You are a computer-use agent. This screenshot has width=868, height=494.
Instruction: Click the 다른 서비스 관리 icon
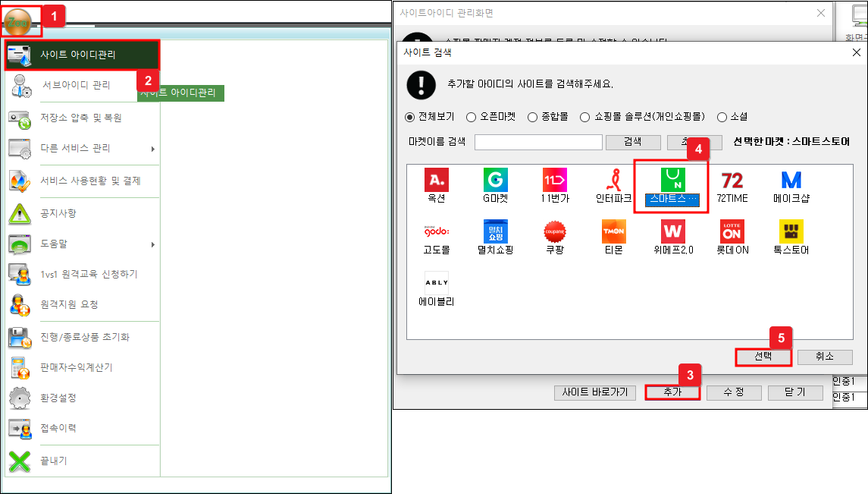(x=20, y=149)
